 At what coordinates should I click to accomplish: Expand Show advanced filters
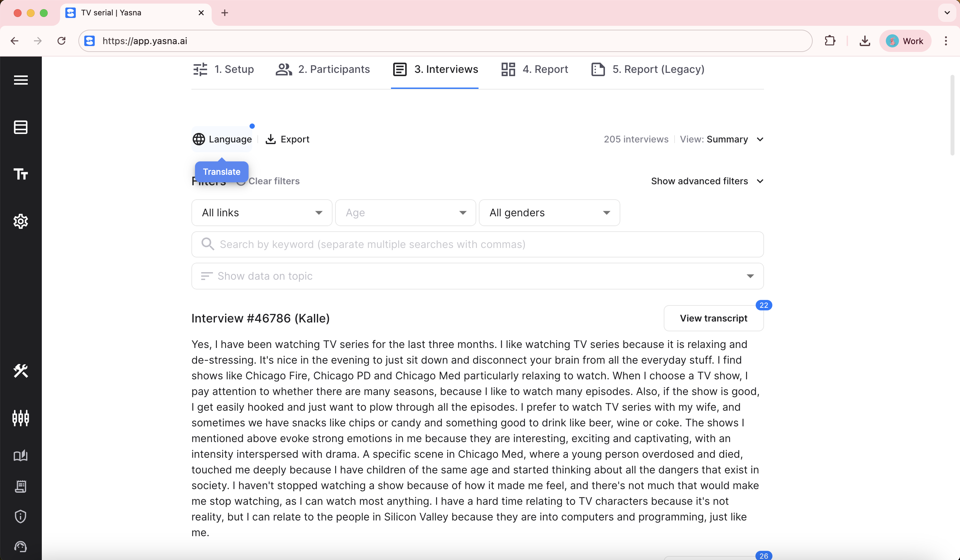707,181
